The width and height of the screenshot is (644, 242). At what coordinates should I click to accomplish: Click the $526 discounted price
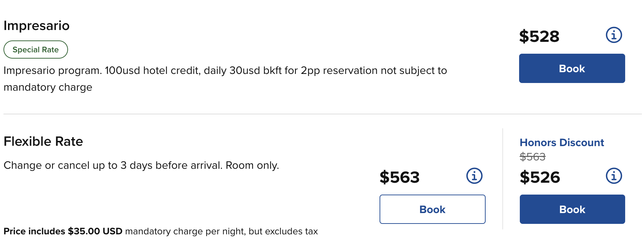(540, 177)
